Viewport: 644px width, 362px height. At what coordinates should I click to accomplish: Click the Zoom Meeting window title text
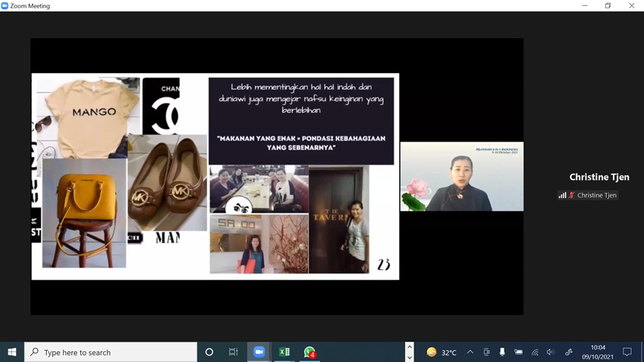(30, 6)
